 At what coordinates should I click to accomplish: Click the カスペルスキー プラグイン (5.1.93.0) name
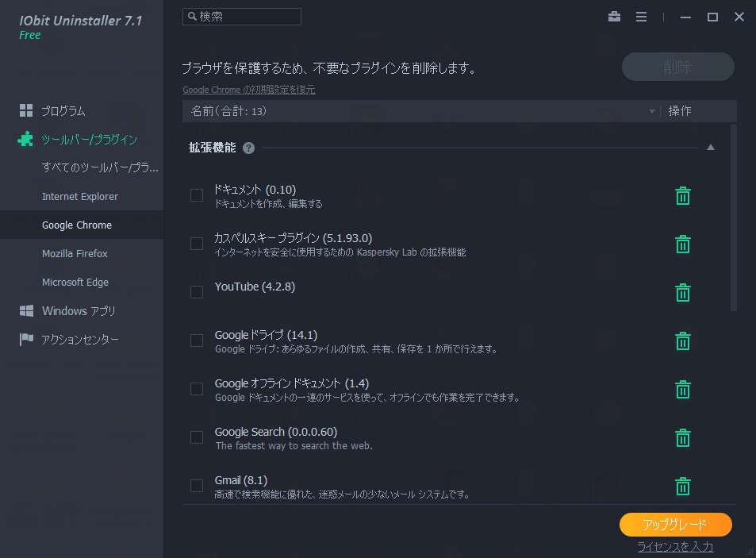pyautogui.click(x=294, y=238)
